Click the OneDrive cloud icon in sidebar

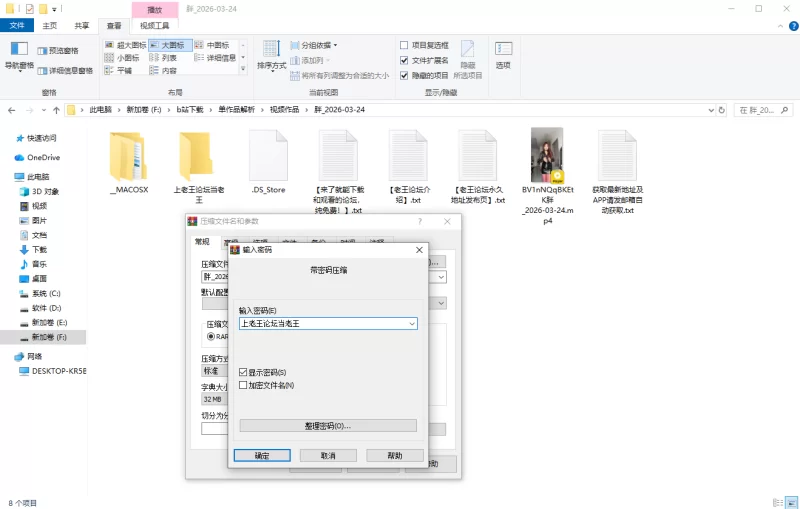click(x=19, y=157)
